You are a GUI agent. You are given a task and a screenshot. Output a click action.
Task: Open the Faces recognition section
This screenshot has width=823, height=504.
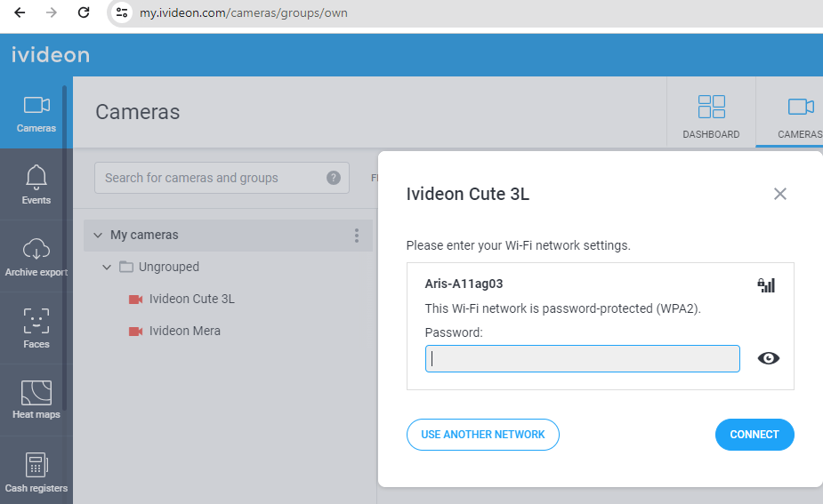36,328
